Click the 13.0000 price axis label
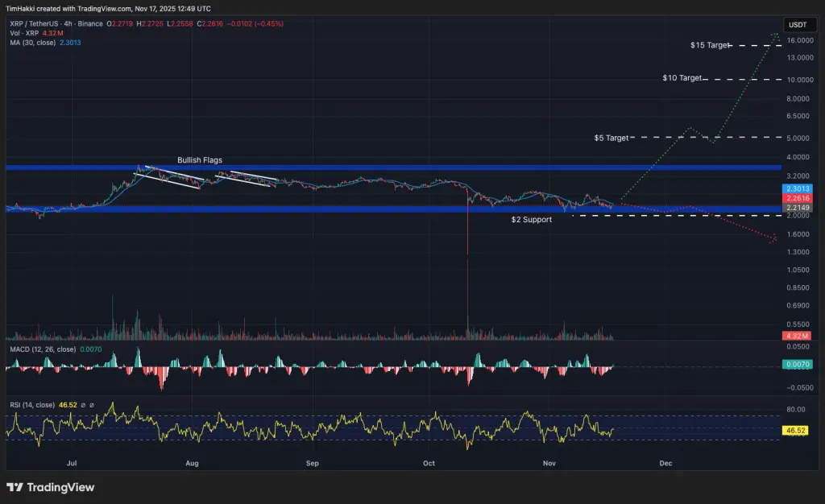Viewport: 825px width, 504px height. [x=800, y=57]
